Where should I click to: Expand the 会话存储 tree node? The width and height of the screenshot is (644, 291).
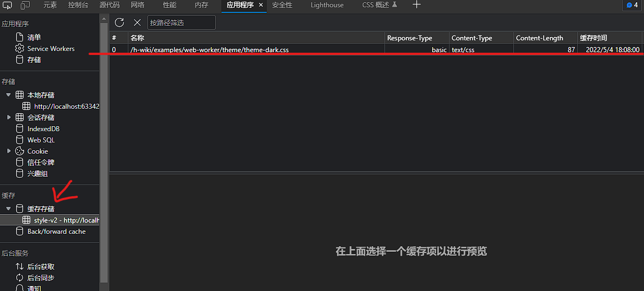[x=8, y=118]
